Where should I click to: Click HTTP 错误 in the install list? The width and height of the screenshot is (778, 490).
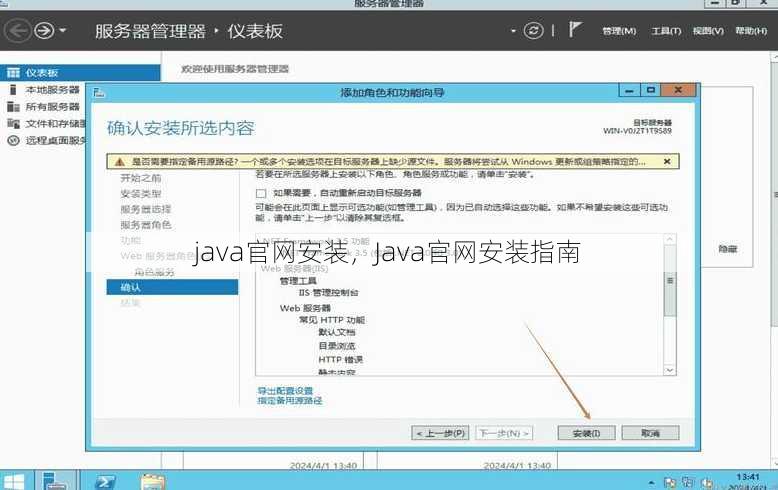tap(340, 359)
